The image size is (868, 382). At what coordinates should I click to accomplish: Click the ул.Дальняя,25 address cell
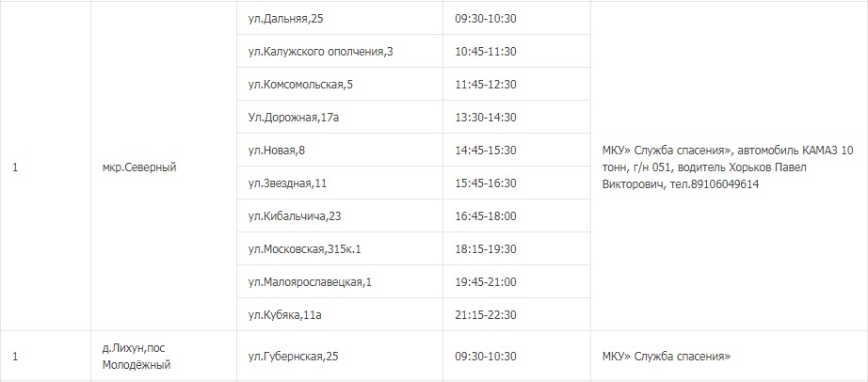(x=289, y=18)
